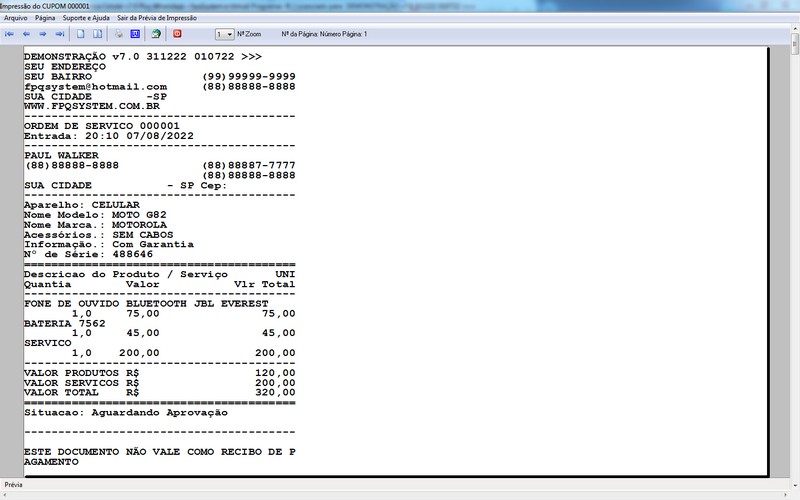The image size is (800, 500).
Task: Jump to the last page of preview
Action: [x=60, y=34]
